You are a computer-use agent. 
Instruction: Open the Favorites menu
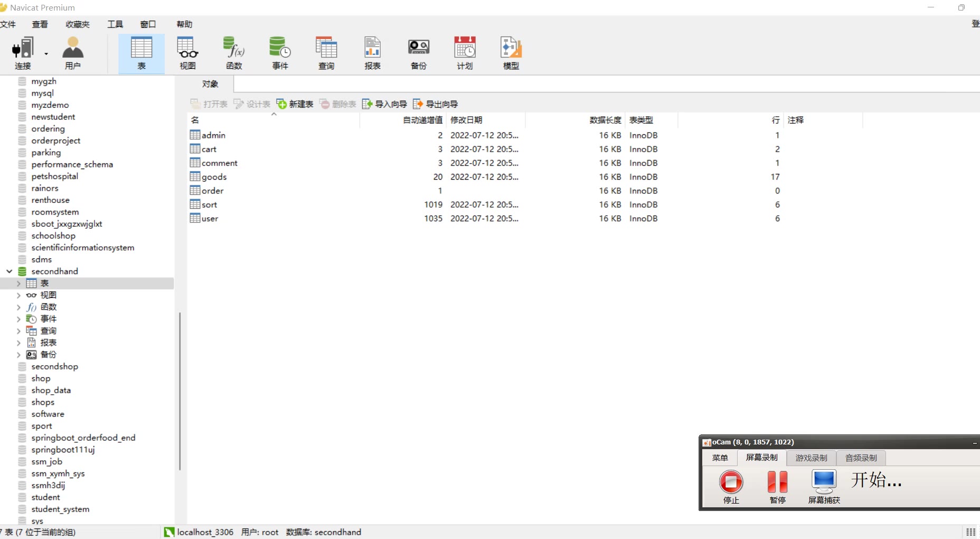78,24
